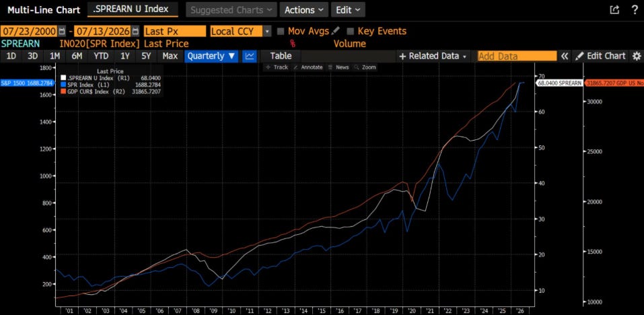Screen dimensions: 644x315
Task: Select the 1D range tab
Action: pyautogui.click(x=11, y=56)
